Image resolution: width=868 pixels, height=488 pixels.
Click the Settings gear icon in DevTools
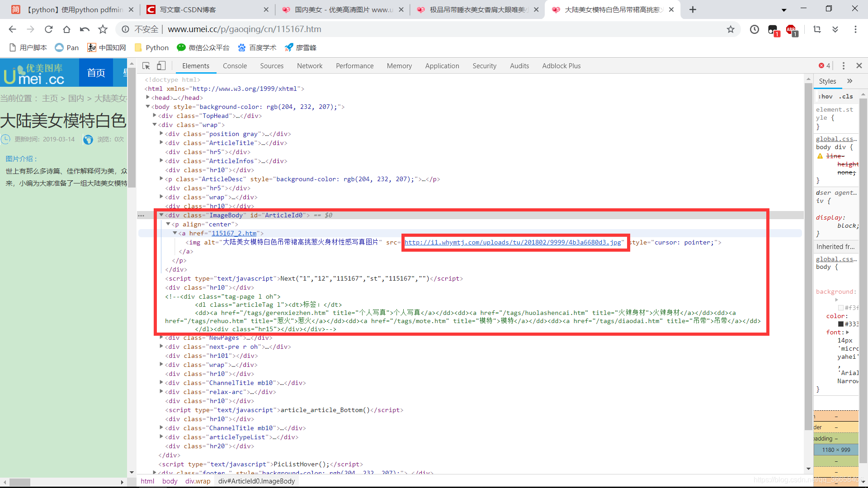pos(844,66)
